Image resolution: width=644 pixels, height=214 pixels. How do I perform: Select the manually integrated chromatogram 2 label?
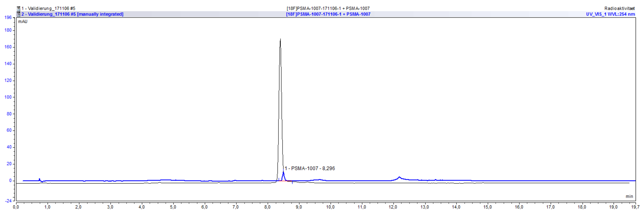point(72,14)
